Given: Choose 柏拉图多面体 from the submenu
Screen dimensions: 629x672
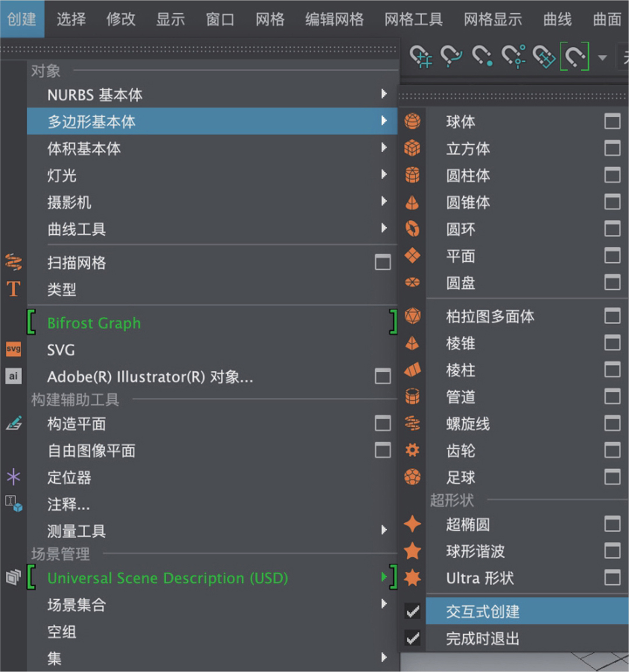Looking at the screenshot, I should pyautogui.click(x=490, y=316).
